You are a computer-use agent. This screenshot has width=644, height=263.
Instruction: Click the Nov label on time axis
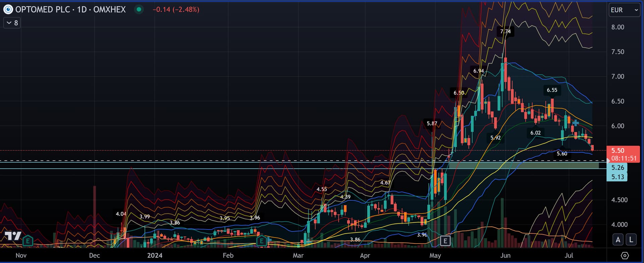[21, 255]
